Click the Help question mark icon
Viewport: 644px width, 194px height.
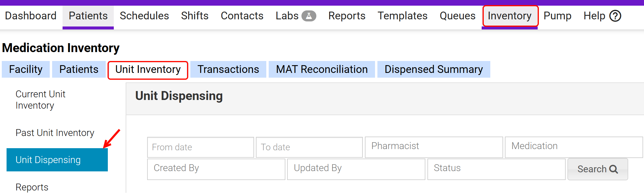click(615, 16)
